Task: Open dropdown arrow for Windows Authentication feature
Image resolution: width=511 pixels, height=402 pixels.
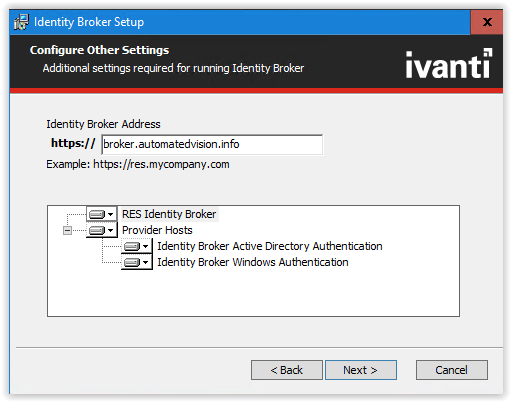Action: pyautogui.click(x=146, y=262)
